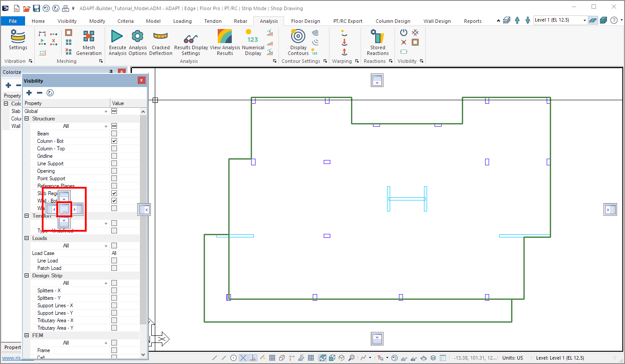Enable the Beam visibility checkbox
Image resolution: width=625 pixels, height=364 pixels.
click(x=114, y=134)
